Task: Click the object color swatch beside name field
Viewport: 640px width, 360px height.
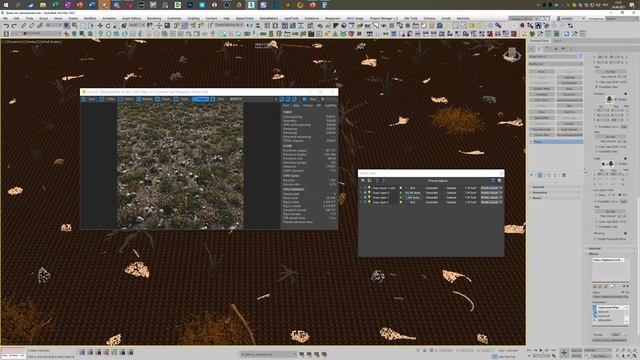Action: (x=581, y=56)
